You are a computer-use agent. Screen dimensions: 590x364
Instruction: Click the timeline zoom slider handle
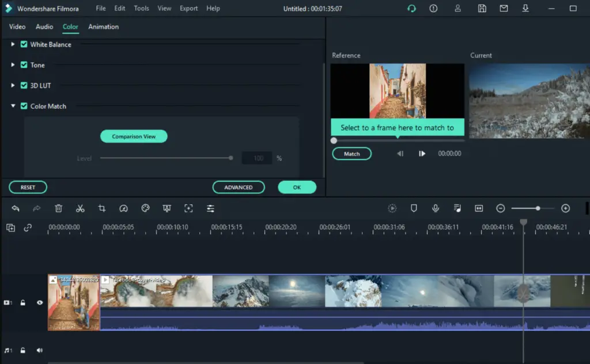pyautogui.click(x=538, y=208)
